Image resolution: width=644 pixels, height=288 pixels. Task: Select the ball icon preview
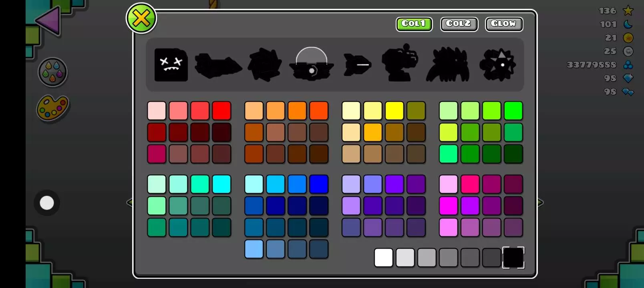tap(264, 65)
